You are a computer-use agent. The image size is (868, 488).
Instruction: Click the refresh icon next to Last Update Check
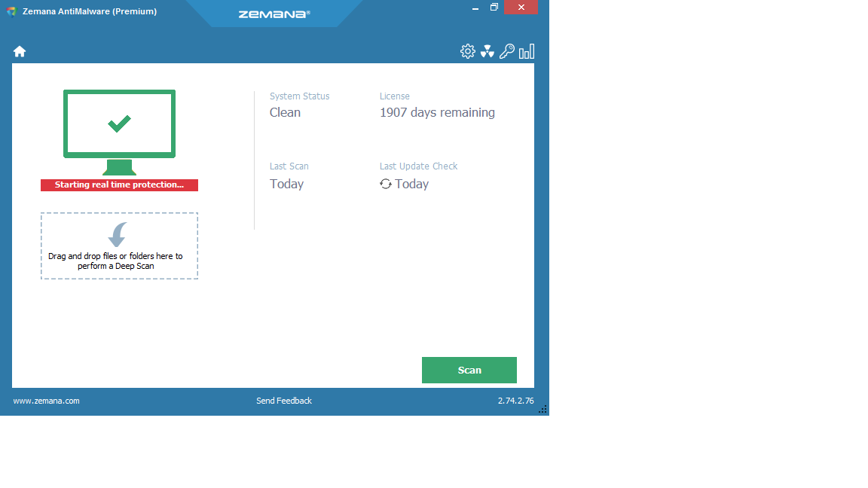(x=385, y=184)
